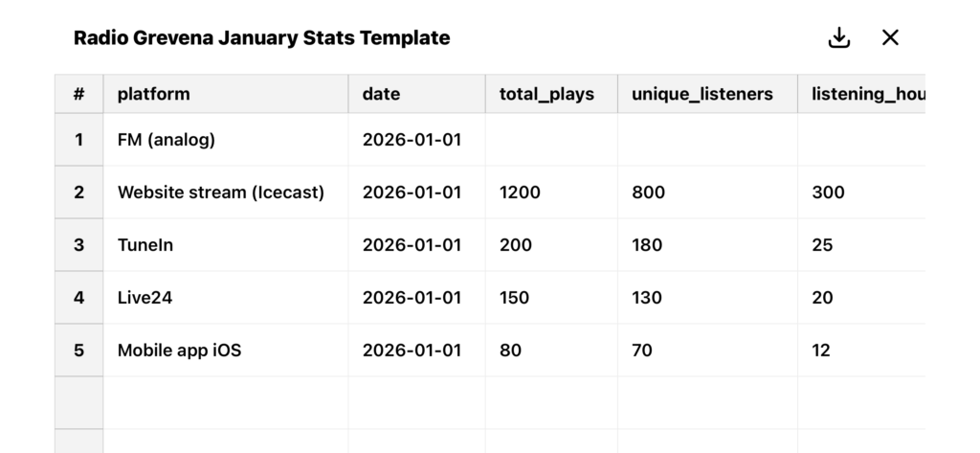Select the platform column header
This screenshot has height=453, width=980.
226,94
